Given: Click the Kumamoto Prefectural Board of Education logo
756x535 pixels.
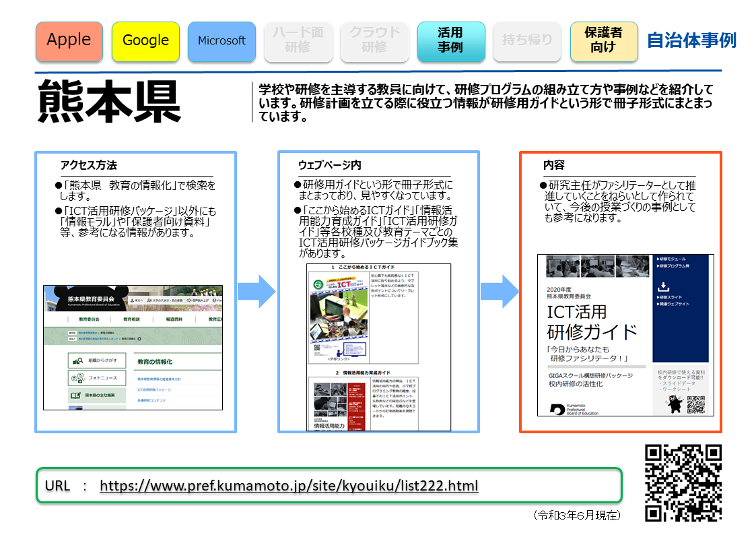Looking at the screenshot, I should [574, 410].
